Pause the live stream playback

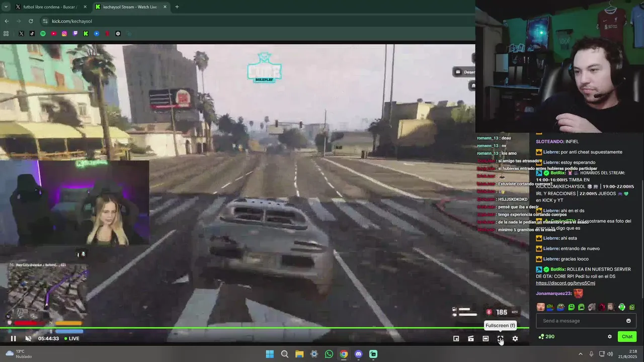click(x=14, y=338)
